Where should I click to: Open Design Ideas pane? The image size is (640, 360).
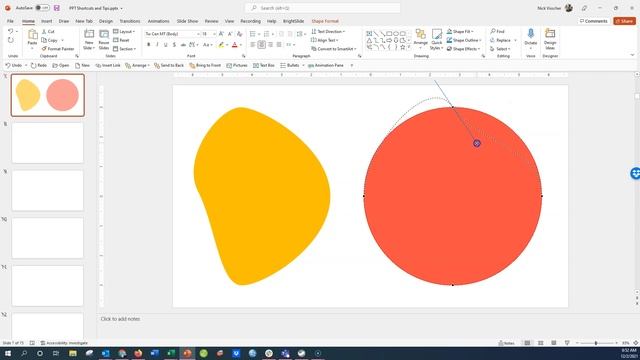click(550, 38)
